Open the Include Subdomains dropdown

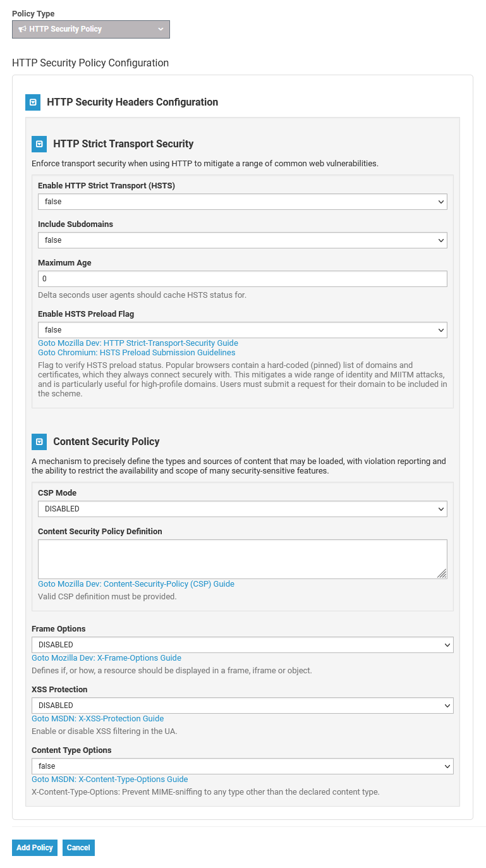(x=242, y=240)
